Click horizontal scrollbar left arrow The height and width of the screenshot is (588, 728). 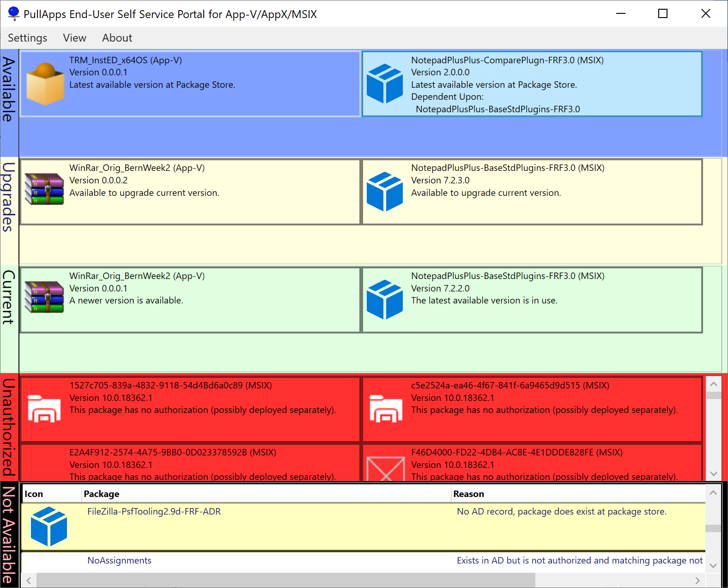click(29, 580)
